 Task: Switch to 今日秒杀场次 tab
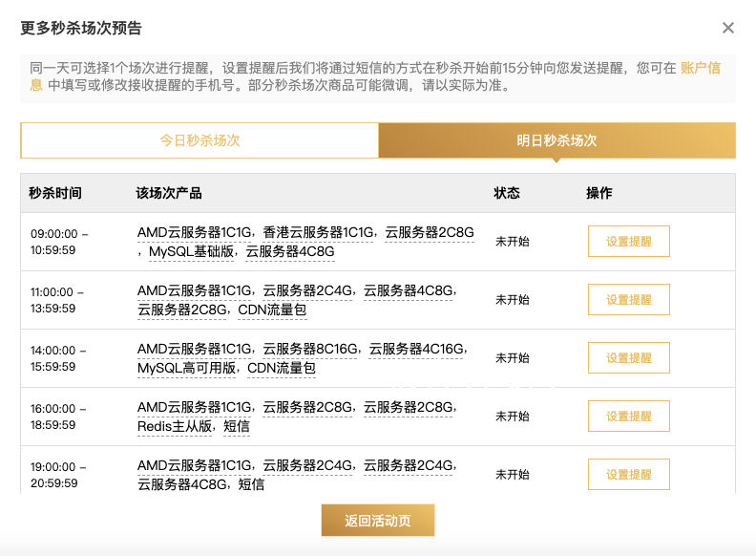199,140
